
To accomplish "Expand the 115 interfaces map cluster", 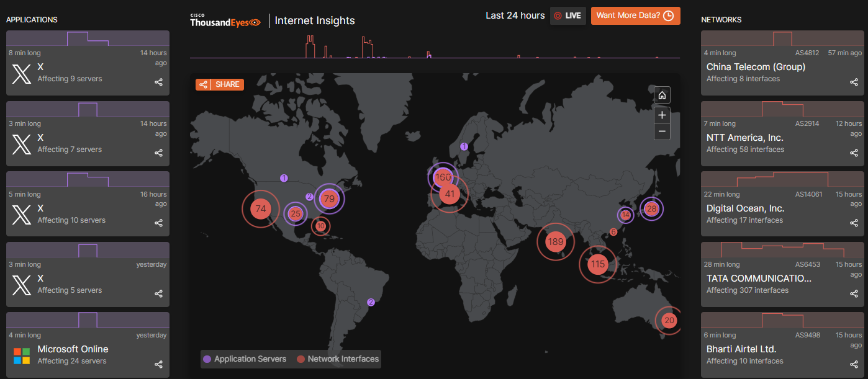I will pos(597,264).
